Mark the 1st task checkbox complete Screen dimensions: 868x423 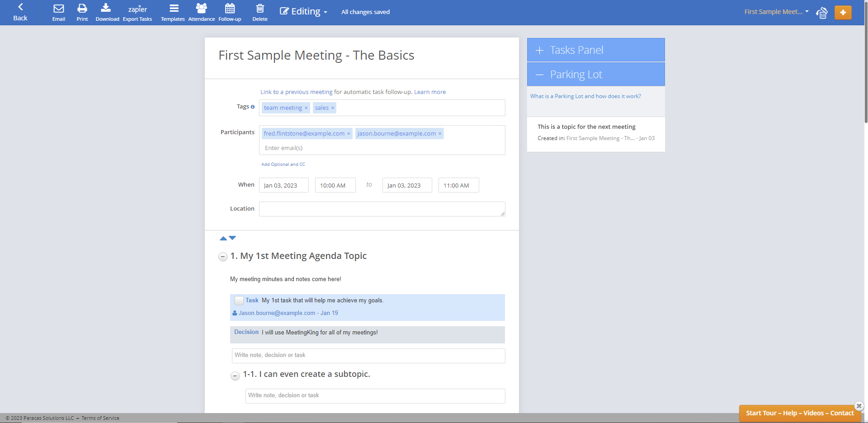pos(239,300)
